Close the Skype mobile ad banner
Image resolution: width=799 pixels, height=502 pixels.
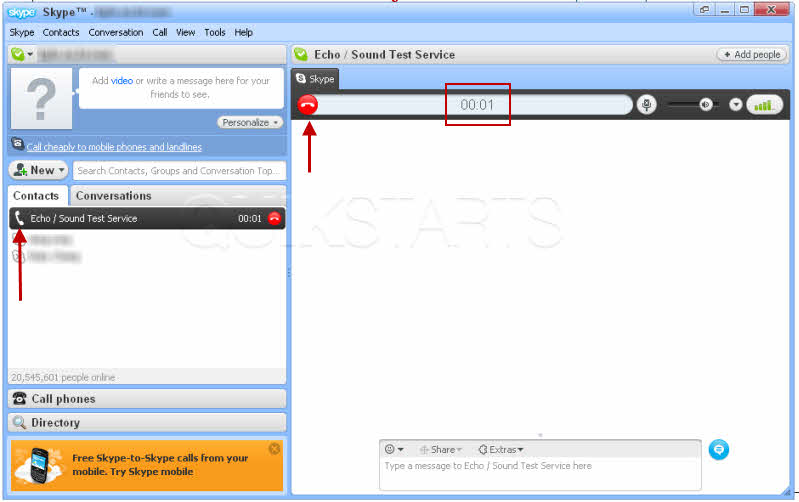point(274,448)
